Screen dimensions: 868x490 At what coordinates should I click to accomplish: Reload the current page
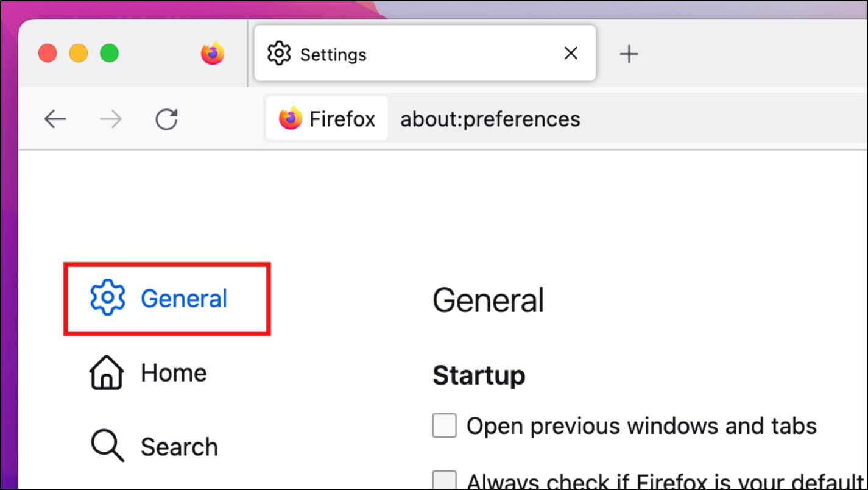point(166,119)
